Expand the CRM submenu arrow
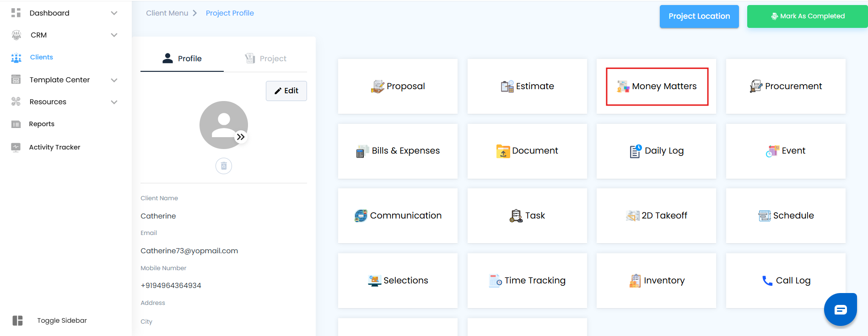Image resolution: width=868 pixels, height=336 pixels. pyautogui.click(x=114, y=35)
